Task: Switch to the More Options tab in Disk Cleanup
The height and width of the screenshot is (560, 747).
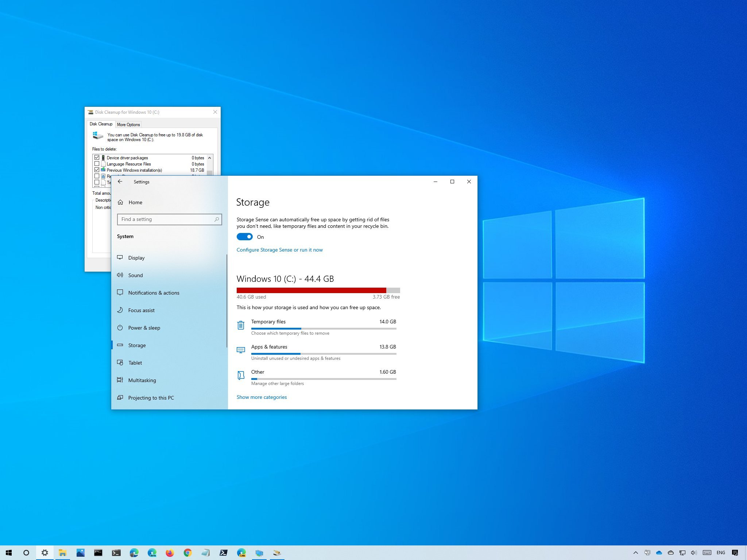Action: coord(128,125)
